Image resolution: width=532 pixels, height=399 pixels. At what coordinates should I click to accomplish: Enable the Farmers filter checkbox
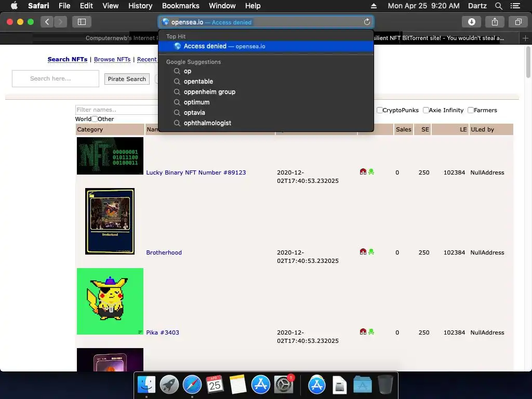(x=471, y=110)
